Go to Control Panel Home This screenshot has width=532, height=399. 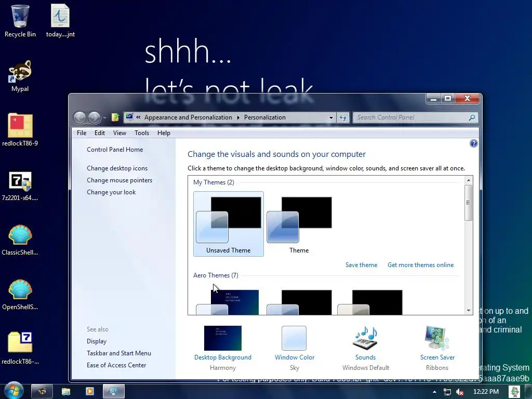coord(115,150)
